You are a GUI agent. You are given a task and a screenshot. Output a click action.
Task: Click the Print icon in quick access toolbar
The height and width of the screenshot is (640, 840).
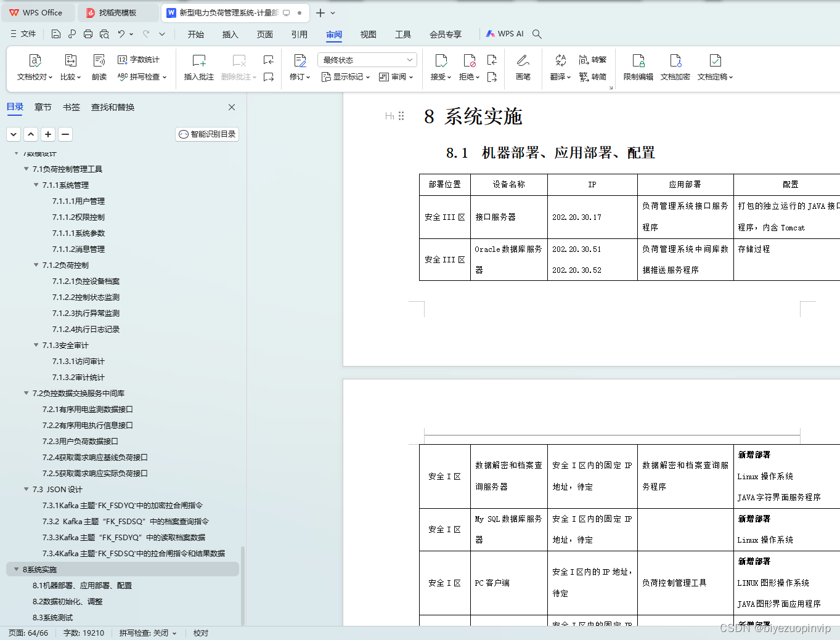pyautogui.click(x=88, y=34)
